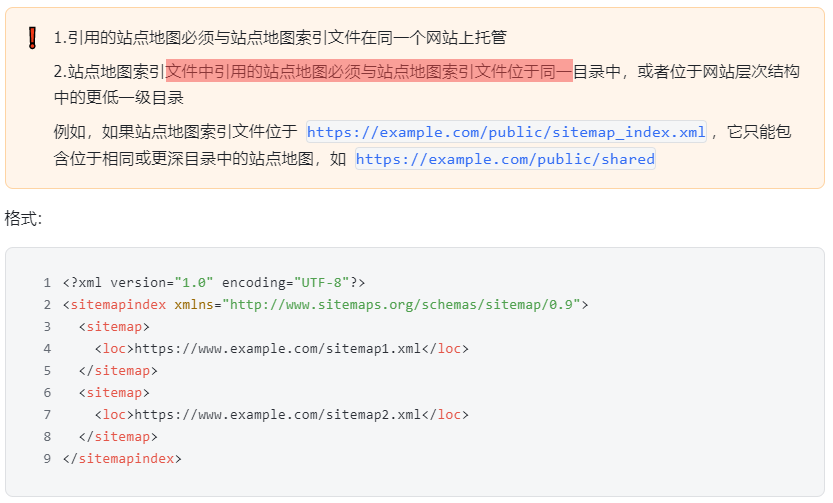
Task: Click the opening sitemap tag on line 6
Action: click(114, 393)
